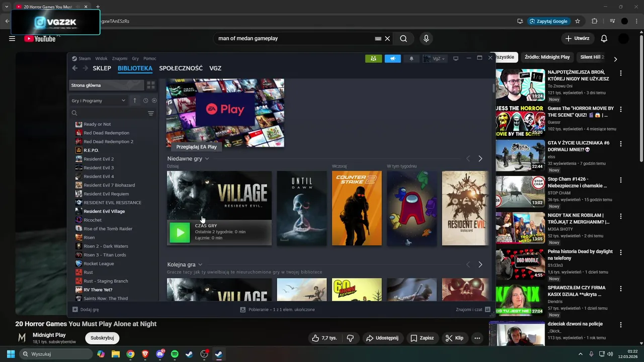Open Discord from the taskbar
644x362 pixels.
click(x=160, y=354)
